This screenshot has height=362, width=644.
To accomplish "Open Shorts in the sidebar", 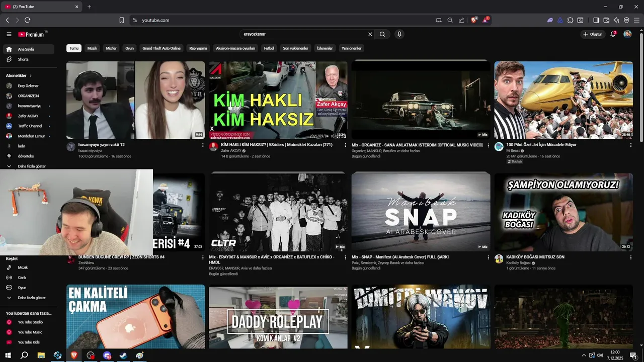I will (x=29, y=59).
